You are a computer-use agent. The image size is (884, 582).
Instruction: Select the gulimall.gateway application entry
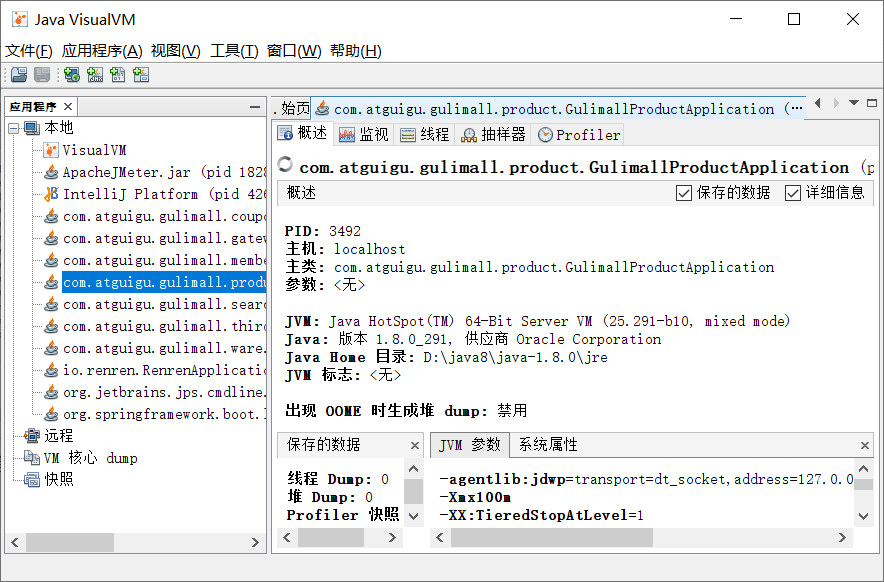coord(155,238)
